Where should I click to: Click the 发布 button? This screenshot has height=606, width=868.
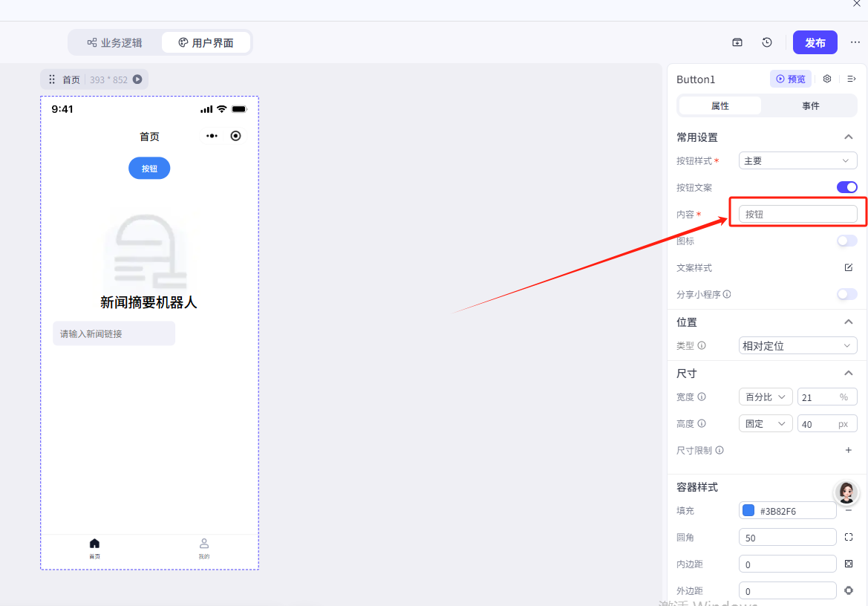coord(815,42)
